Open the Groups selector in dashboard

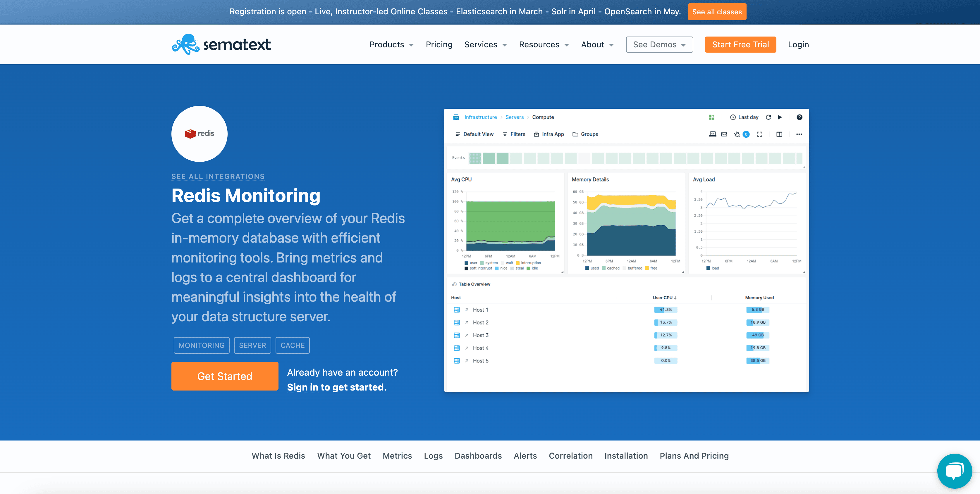pos(585,134)
